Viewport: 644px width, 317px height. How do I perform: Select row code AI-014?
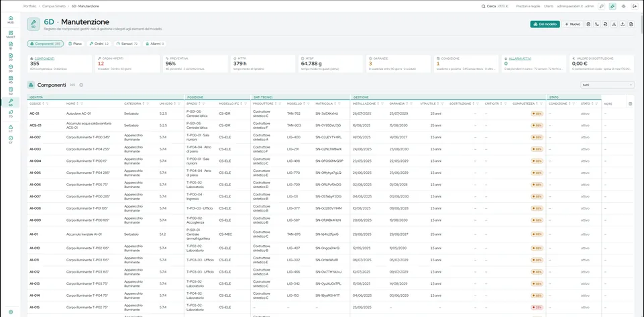point(34,296)
